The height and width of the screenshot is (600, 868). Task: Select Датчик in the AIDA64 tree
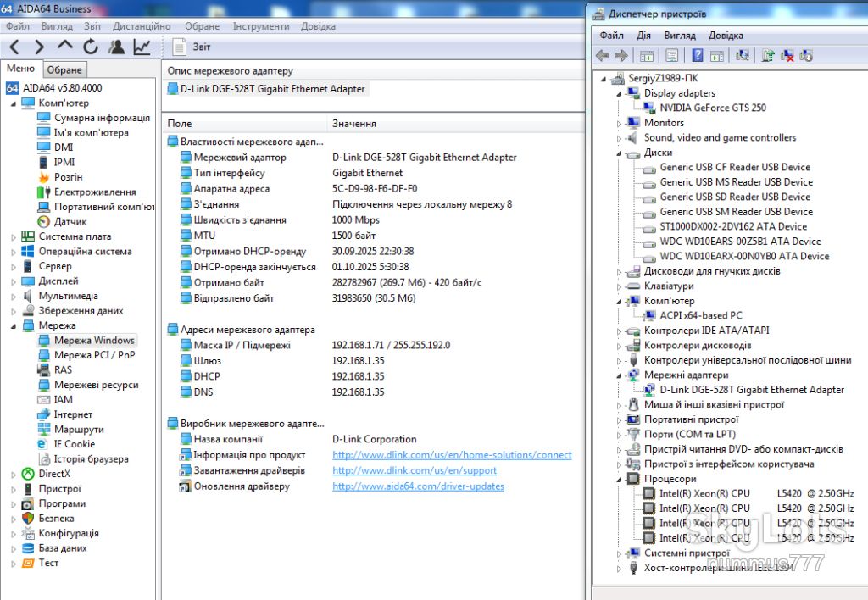pos(70,221)
